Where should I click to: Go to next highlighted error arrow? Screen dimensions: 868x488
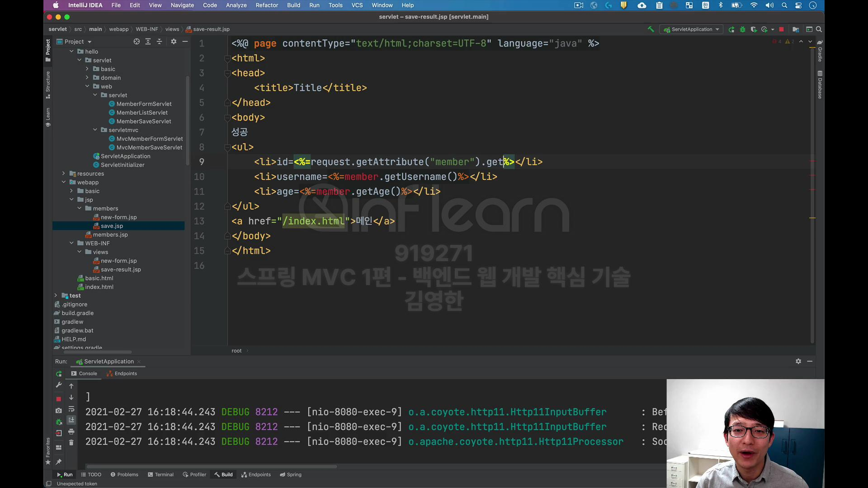point(810,42)
